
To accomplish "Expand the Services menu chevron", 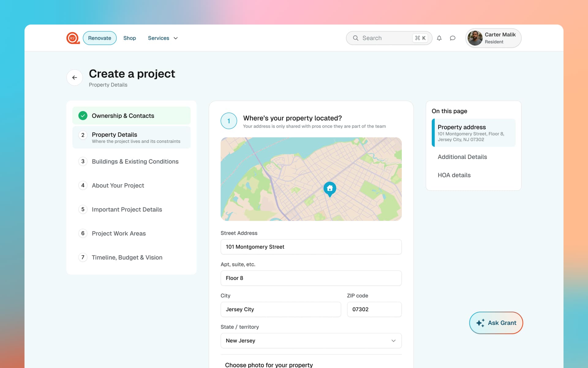I will (x=176, y=38).
